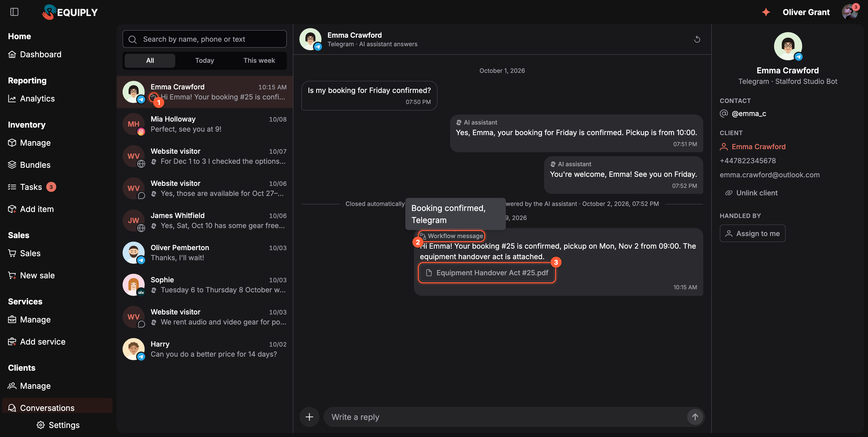
Task: Switch to the This week tab
Action: tap(259, 60)
